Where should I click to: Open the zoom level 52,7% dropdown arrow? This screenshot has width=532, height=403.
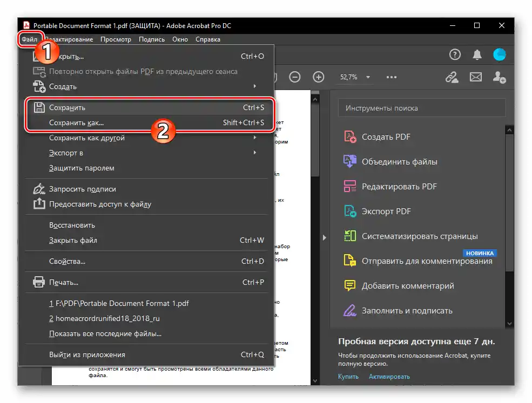tap(368, 77)
